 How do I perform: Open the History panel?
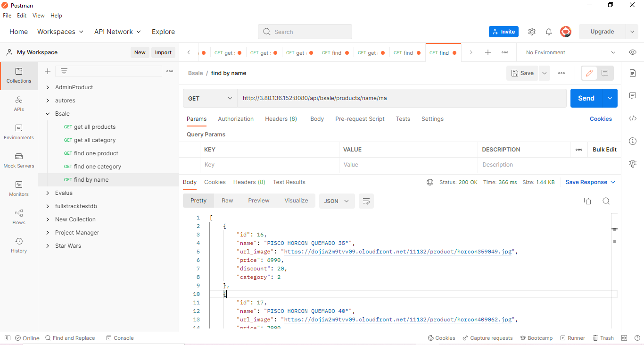click(x=18, y=244)
